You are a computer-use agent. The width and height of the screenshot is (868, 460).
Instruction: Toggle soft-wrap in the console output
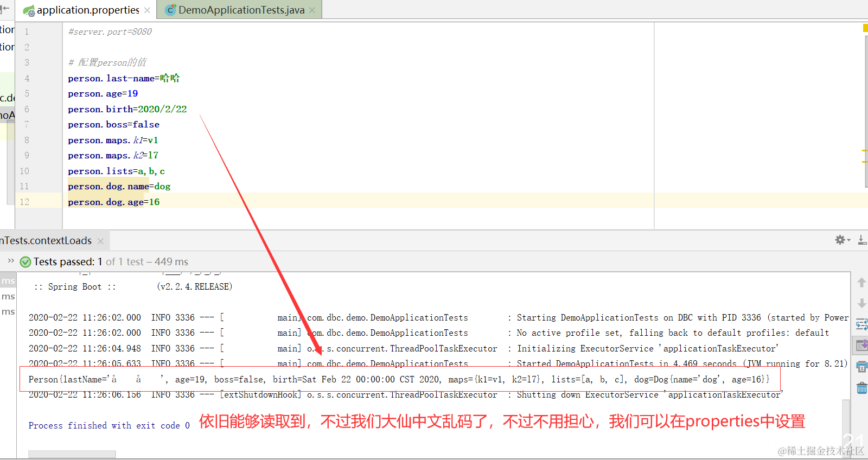pos(861,324)
